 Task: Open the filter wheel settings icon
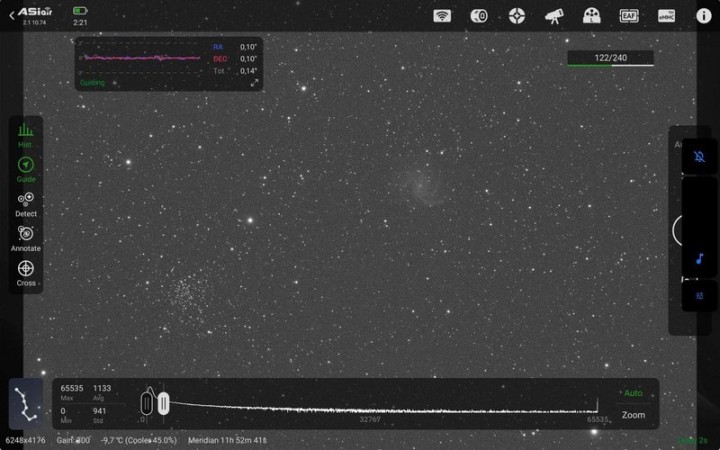coord(591,15)
